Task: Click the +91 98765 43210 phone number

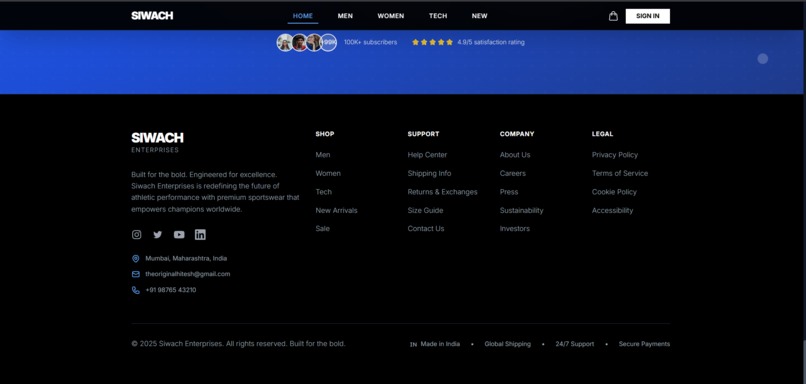Action: click(x=171, y=290)
